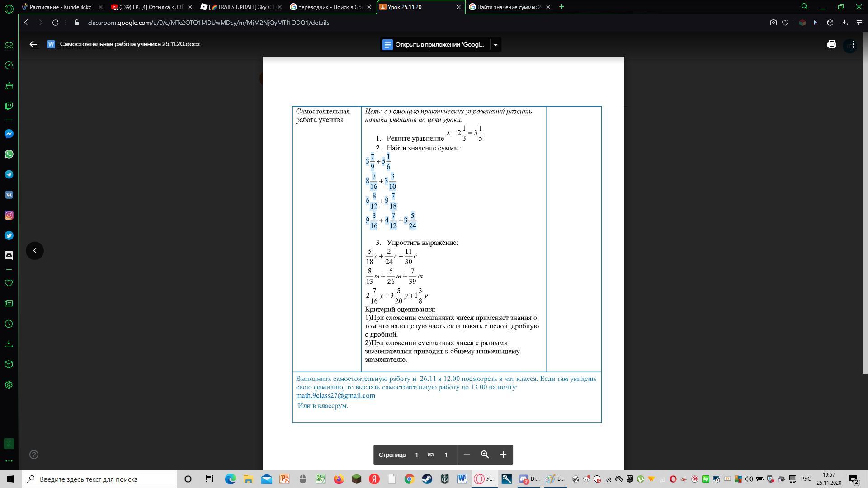The image size is (868, 488).
Task: Open sidebar settings gear
Action: 9,385
